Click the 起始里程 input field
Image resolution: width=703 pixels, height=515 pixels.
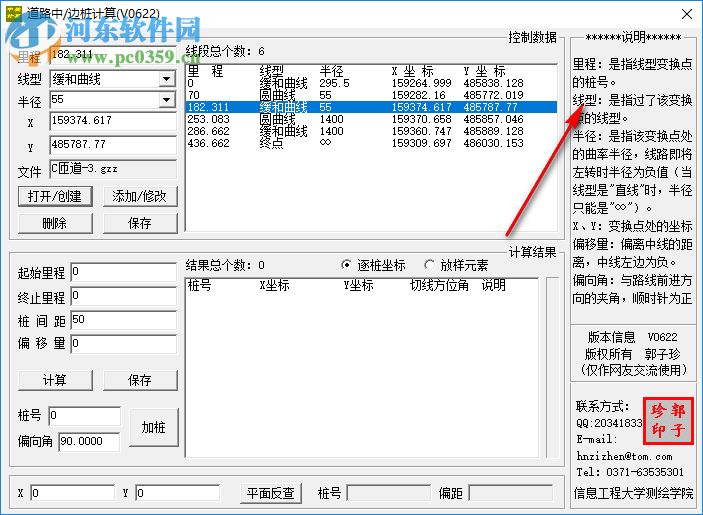(x=124, y=272)
